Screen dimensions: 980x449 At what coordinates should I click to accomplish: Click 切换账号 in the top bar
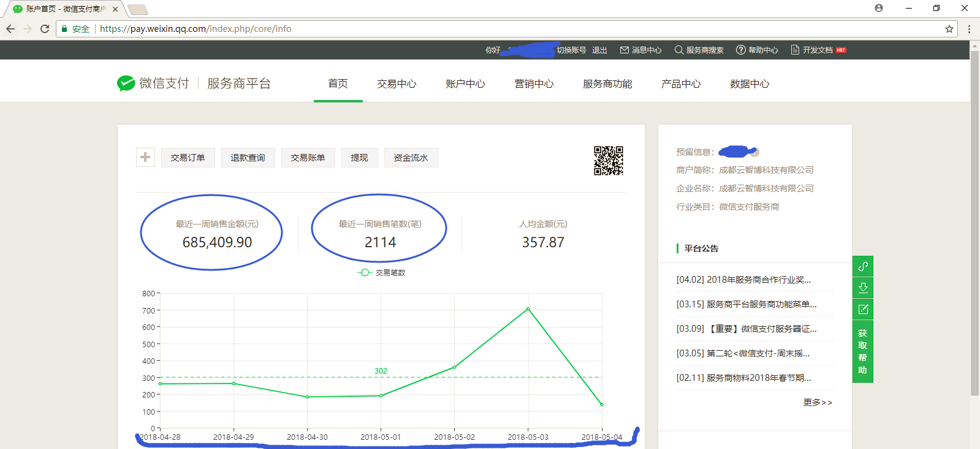pyautogui.click(x=571, y=50)
